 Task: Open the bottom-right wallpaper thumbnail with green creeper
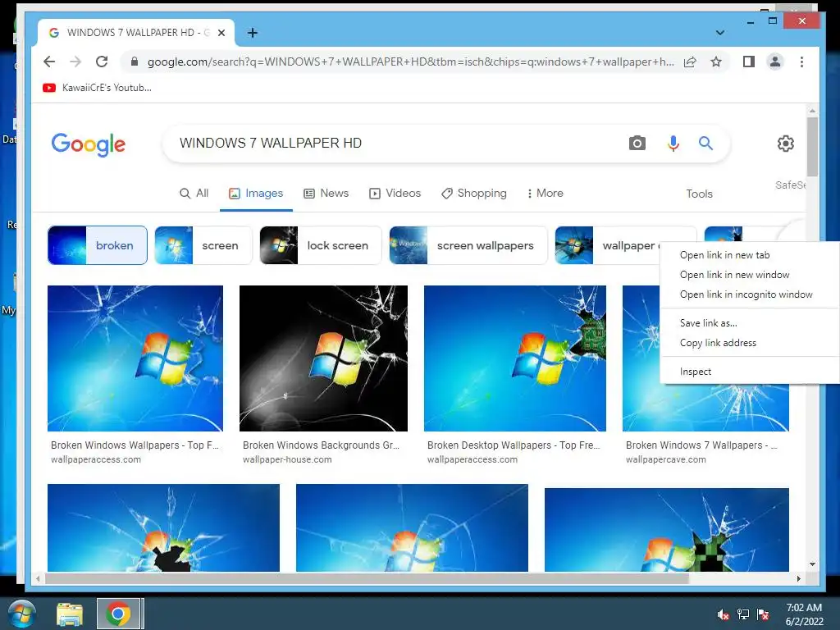(x=666, y=529)
